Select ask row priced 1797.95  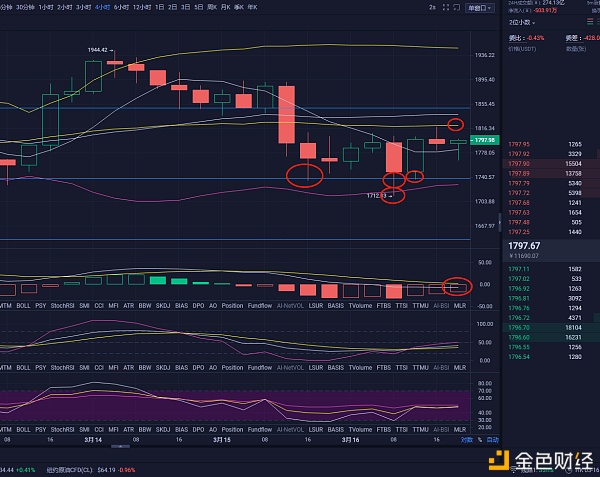pyautogui.click(x=551, y=144)
